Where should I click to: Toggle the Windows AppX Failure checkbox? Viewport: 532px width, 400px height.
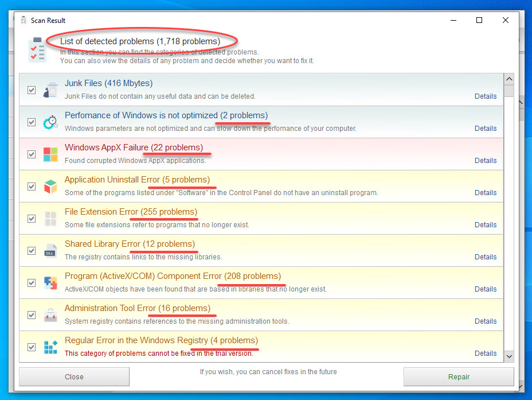pos(32,154)
